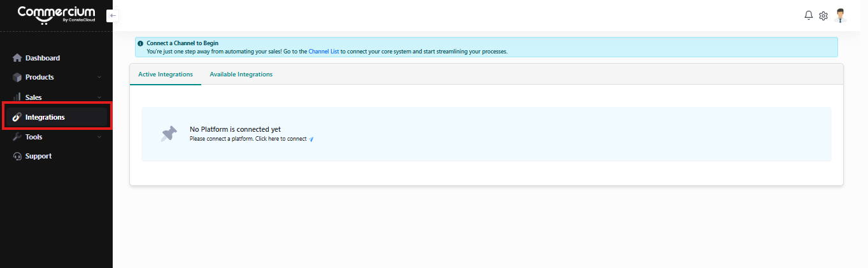Click 'No Platform is connected yet' heading
This screenshot has height=268, width=868.
click(x=235, y=129)
